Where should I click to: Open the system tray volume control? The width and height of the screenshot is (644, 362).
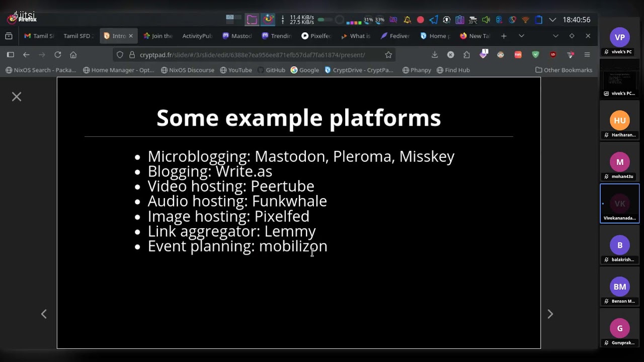click(x=486, y=20)
